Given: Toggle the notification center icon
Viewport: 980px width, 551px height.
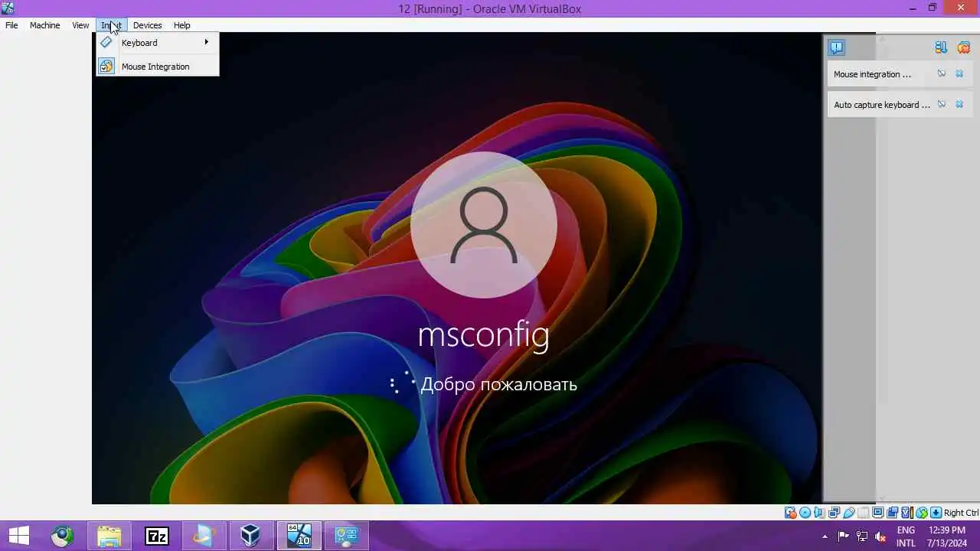Looking at the screenshot, I should click(x=836, y=47).
